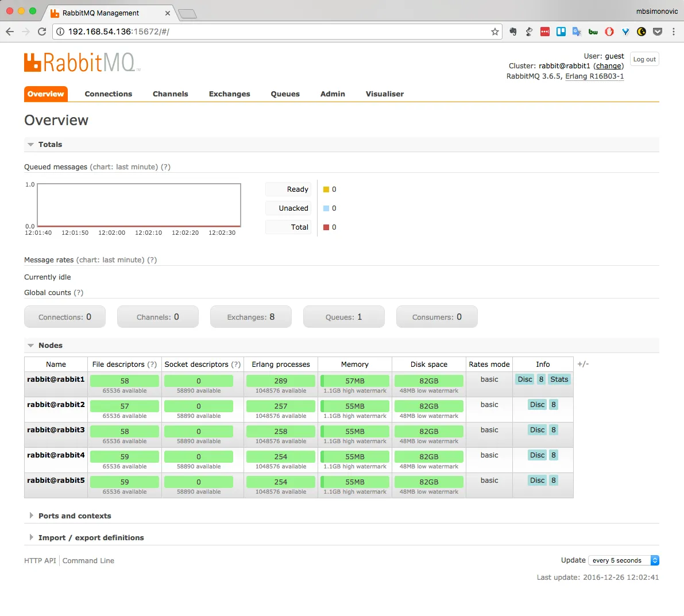
Task: Open the Visualiser tab
Action: pos(385,94)
